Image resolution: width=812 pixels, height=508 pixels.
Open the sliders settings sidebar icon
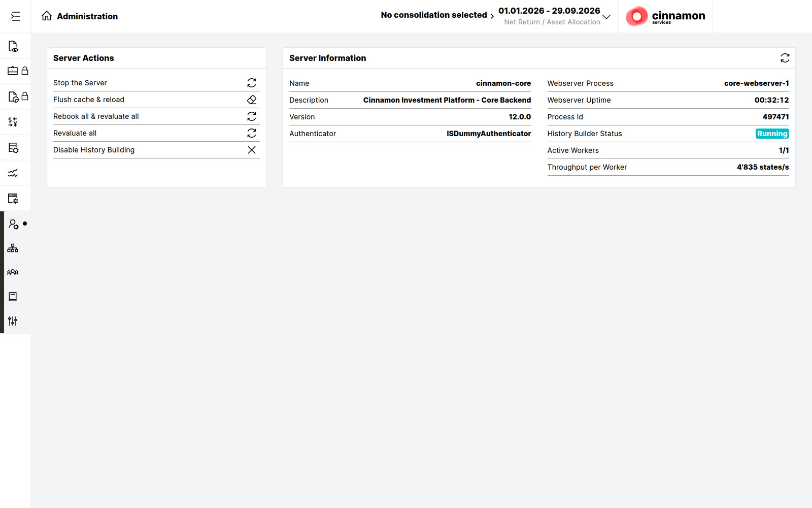[x=13, y=321]
